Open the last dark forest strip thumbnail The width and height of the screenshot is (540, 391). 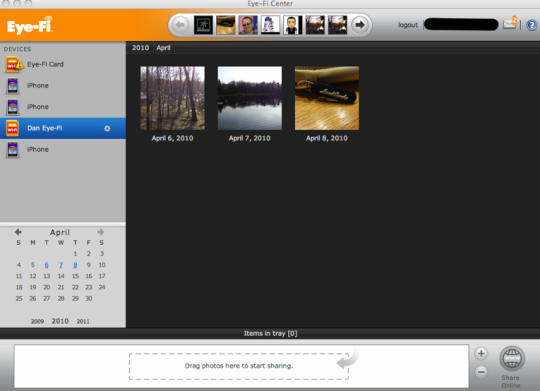click(338, 25)
